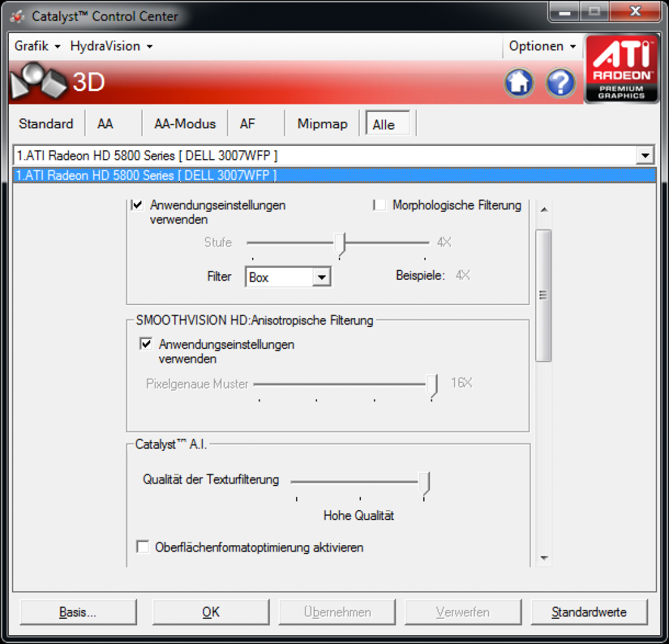
Task: Enable Oberflächenformatoptimierung aktivieren checkbox
Action: pos(143,547)
